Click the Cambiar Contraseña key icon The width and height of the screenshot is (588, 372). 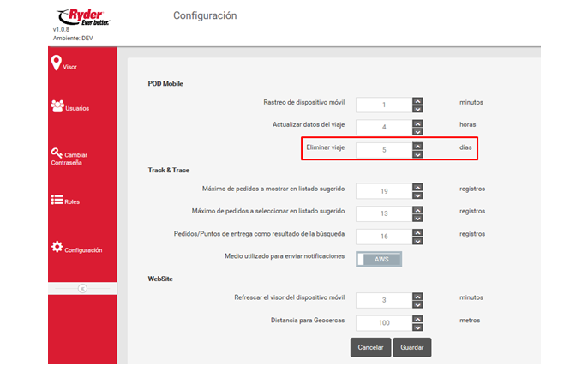click(57, 153)
